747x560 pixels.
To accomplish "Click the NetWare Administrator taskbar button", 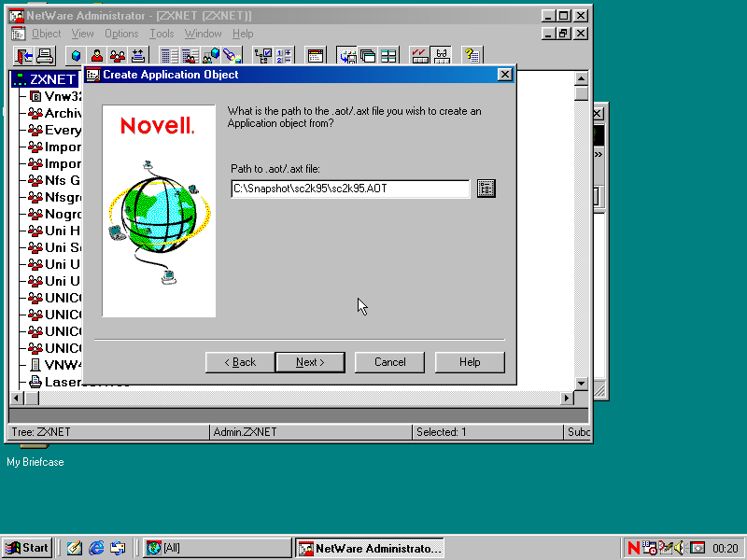I will [x=370, y=548].
